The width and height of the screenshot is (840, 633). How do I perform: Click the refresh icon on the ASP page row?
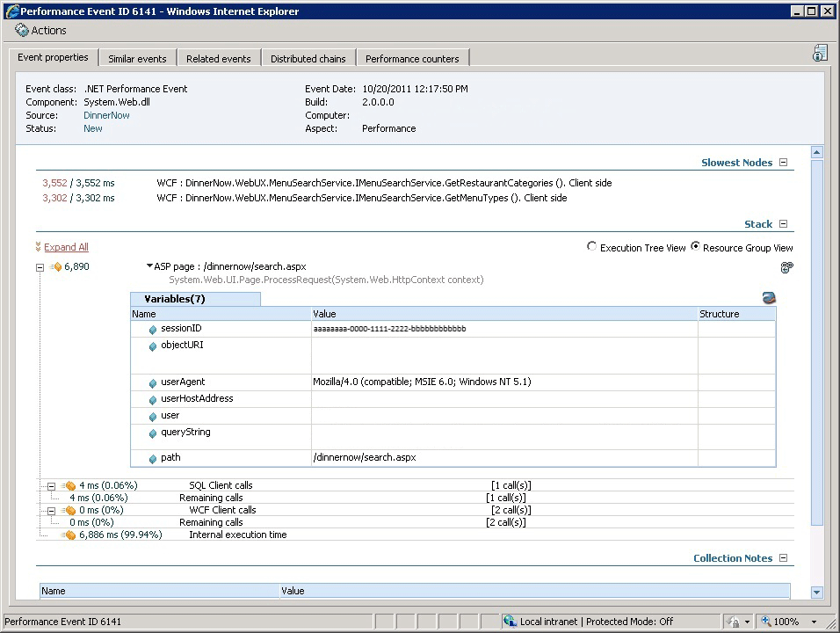pyautogui.click(x=786, y=267)
